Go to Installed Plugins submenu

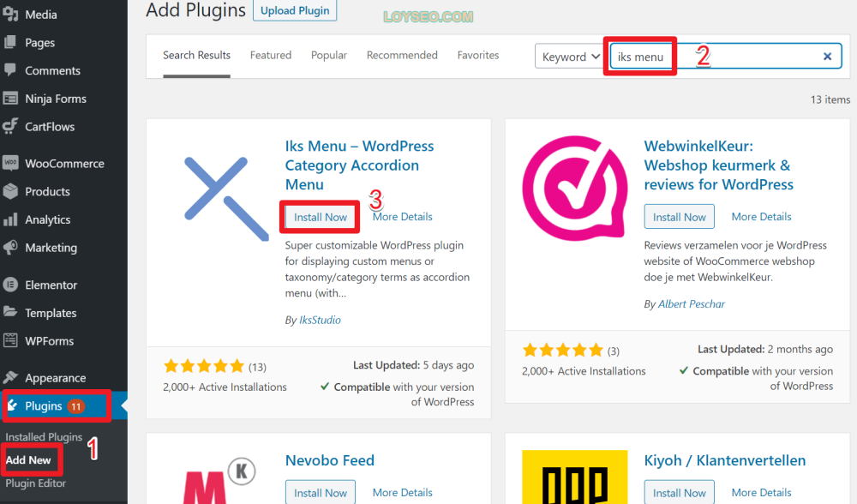pos(44,437)
